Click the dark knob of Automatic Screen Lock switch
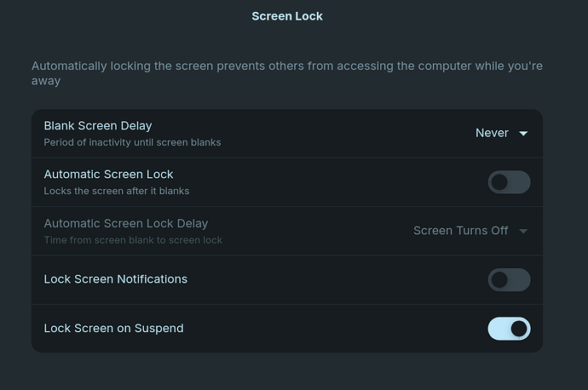 pos(499,182)
